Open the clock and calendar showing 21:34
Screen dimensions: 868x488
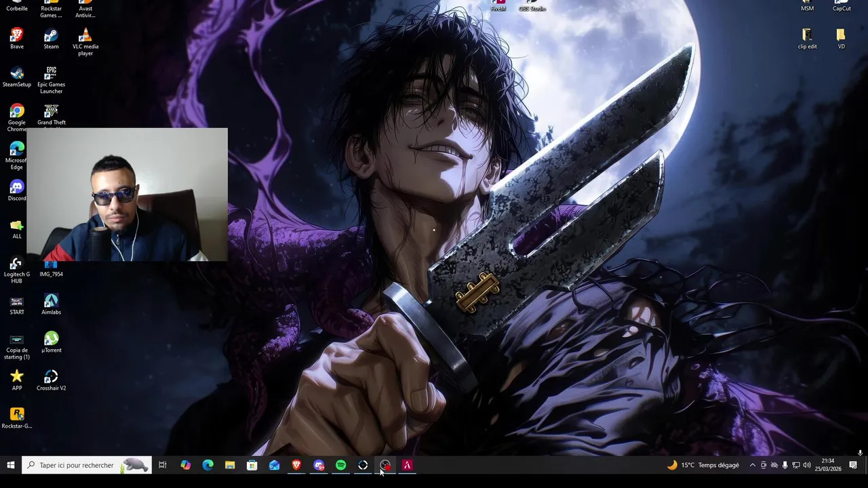(828, 465)
